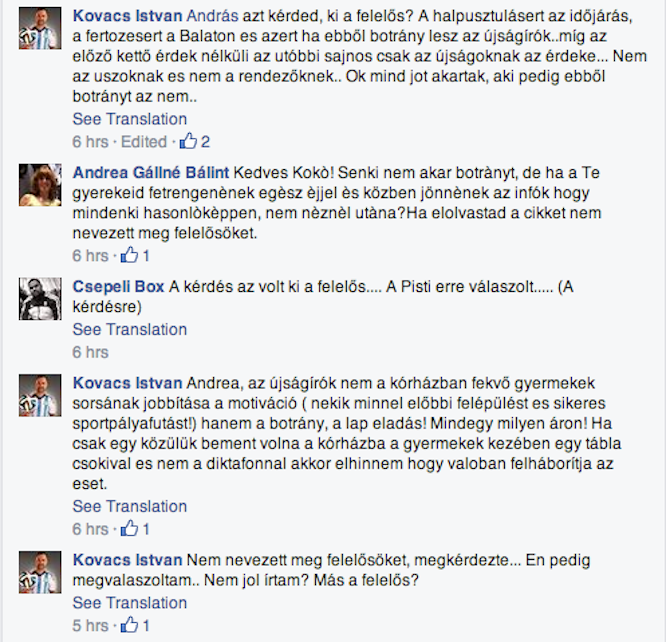Click See Translation under the first comment
Image resolution: width=666 pixels, height=642 pixels.
(130, 119)
